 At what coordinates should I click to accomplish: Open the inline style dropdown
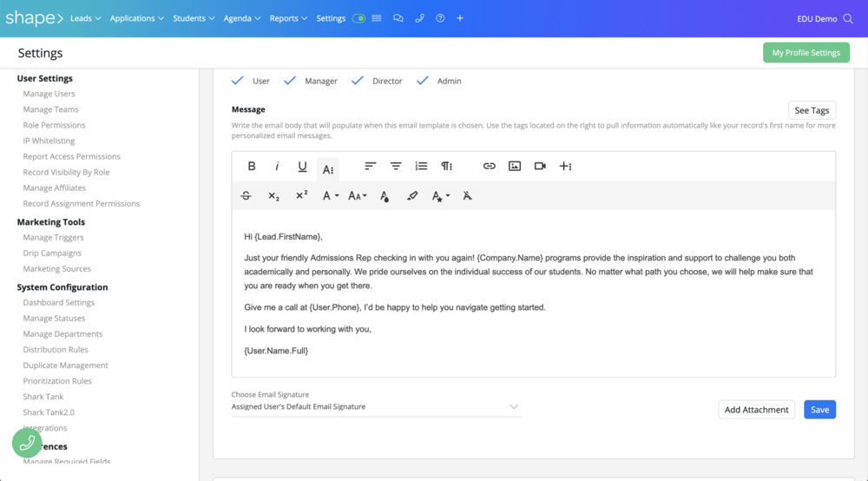441,196
